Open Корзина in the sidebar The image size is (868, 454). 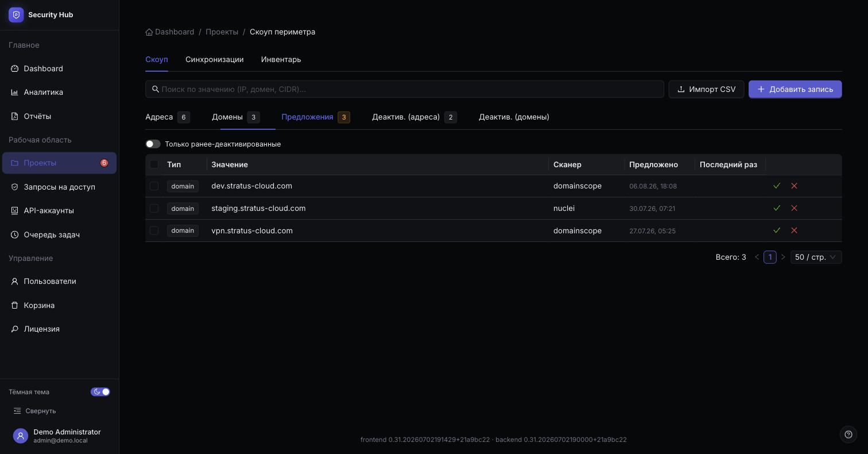[60, 305]
